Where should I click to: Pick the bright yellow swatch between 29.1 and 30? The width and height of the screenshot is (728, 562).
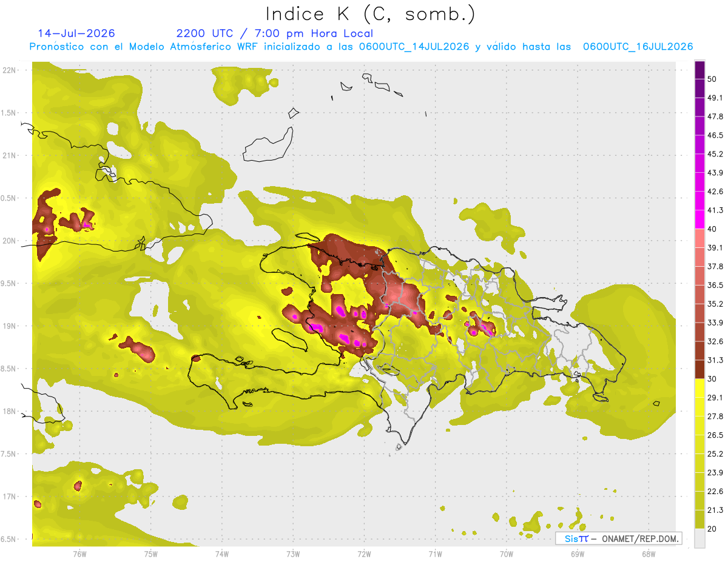pos(699,388)
